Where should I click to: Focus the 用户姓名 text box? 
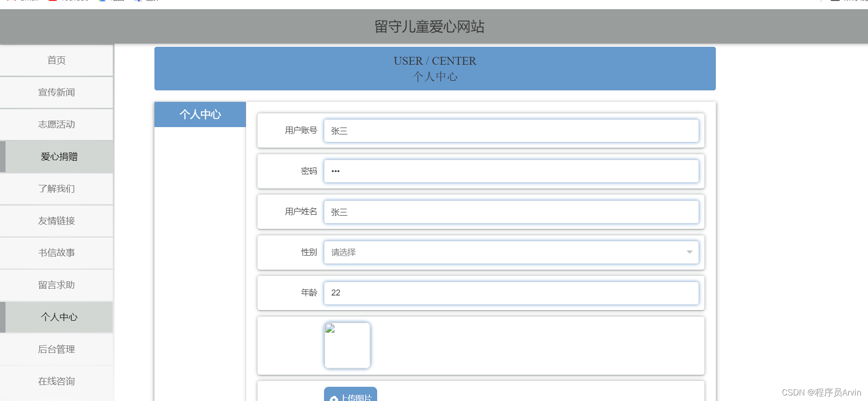click(x=511, y=212)
